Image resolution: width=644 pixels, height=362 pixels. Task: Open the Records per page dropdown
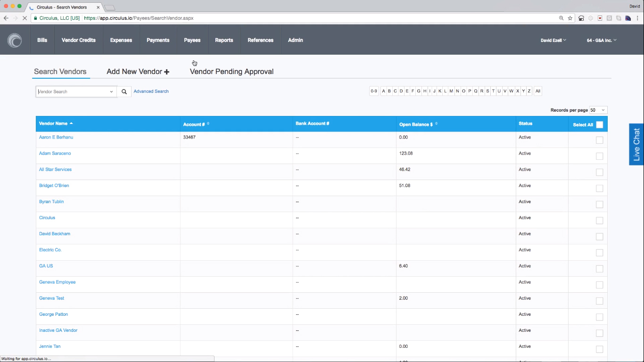[598, 110]
